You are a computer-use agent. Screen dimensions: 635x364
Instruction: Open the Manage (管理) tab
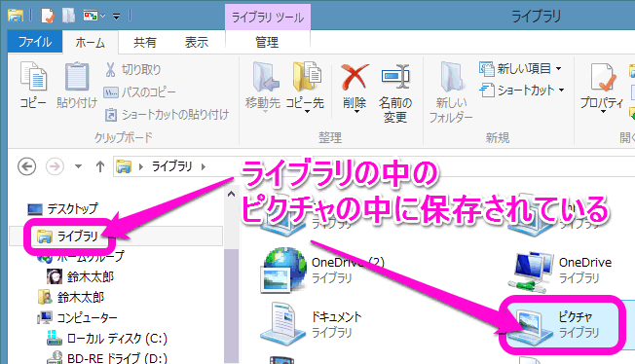coord(267,42)
